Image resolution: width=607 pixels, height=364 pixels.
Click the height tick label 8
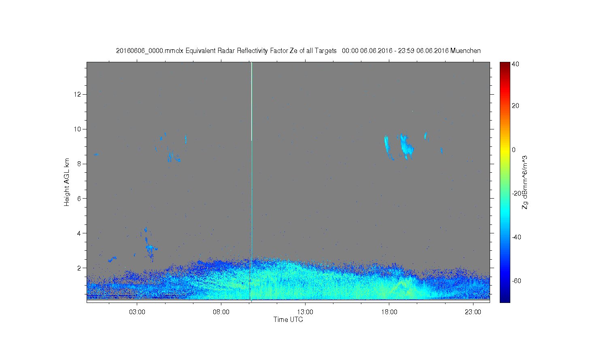point(80,164)
